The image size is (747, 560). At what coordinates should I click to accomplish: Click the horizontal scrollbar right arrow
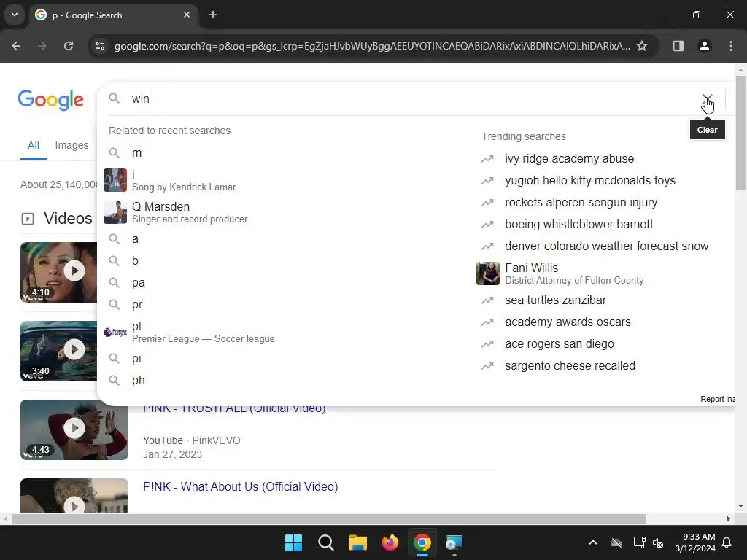pyautogui.click(x=729, y=518)
